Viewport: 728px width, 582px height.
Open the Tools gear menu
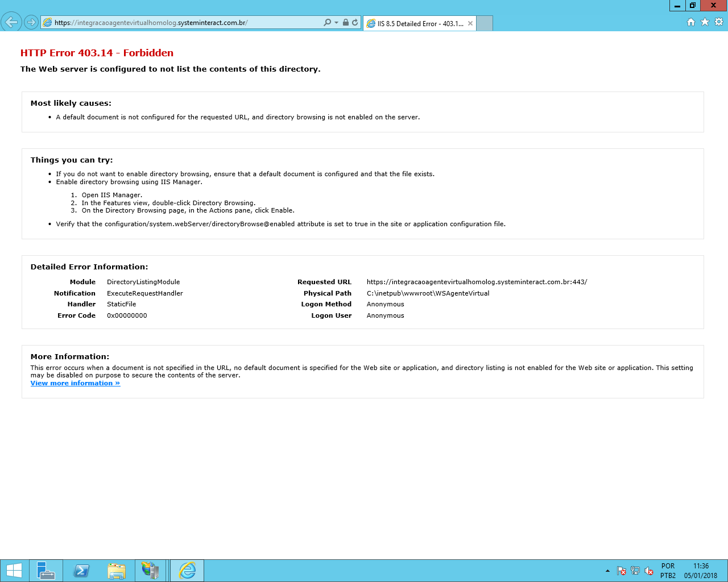pyautogui.click(x=719, y=22)
